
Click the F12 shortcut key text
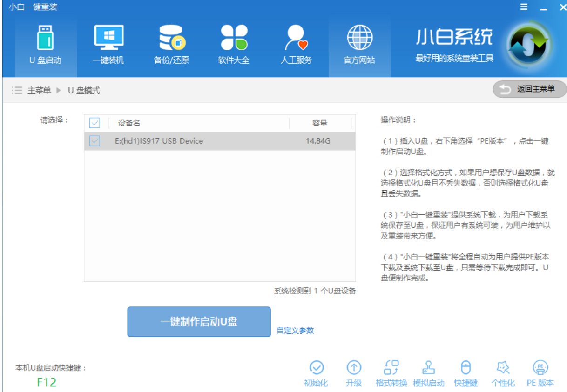click(47, 383)
